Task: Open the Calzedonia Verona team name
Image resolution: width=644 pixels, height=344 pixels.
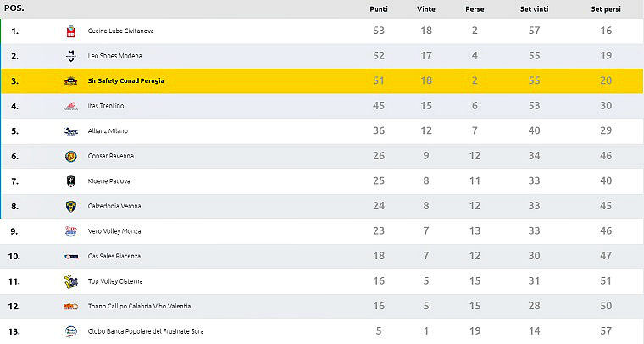Action: tap(114, 206)
